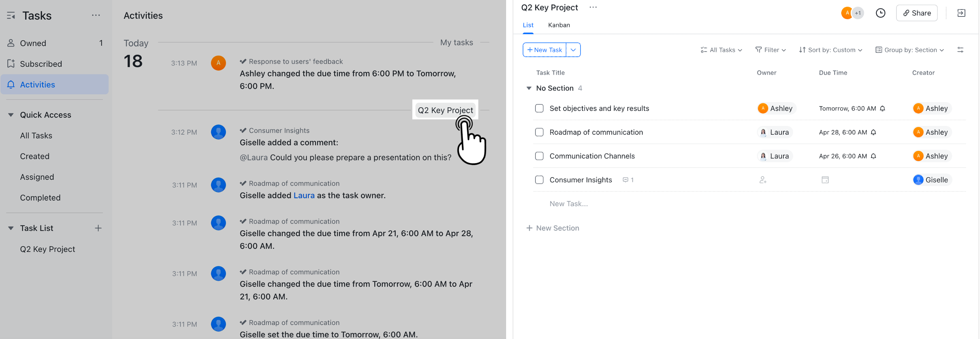
Task: Open more options beside Q2 Key Project title
Action: point(593,7)
